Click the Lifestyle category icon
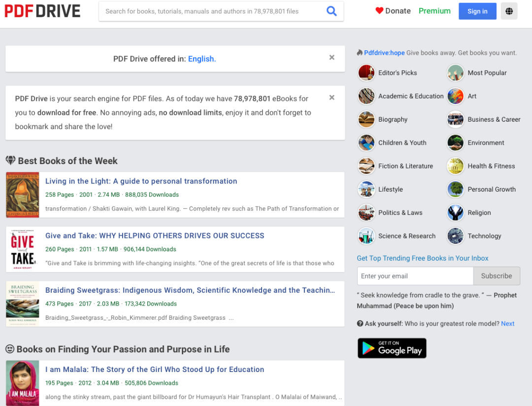Image resolution: width=532 pixels, height=406 pixels. click(x=366, y=189)
